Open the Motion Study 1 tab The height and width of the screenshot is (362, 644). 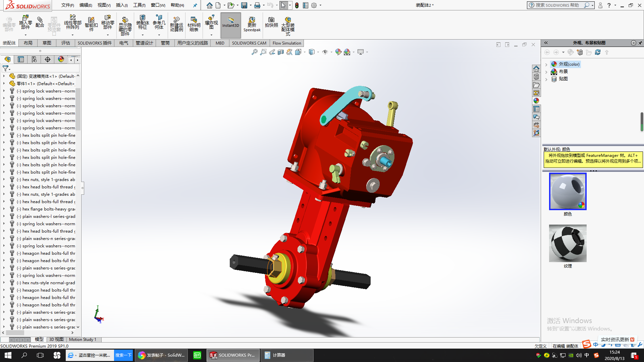83,340
